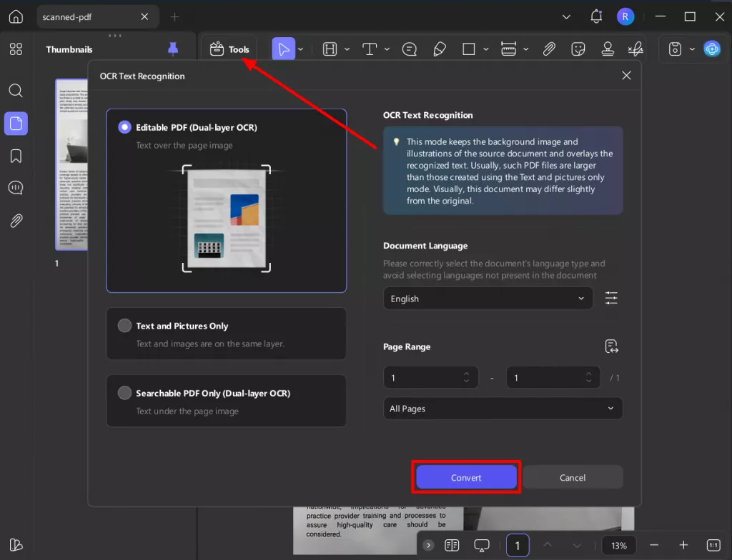Open the bookmarks panel icon
This screenshot has width=732, height=560.
[16, 156]
